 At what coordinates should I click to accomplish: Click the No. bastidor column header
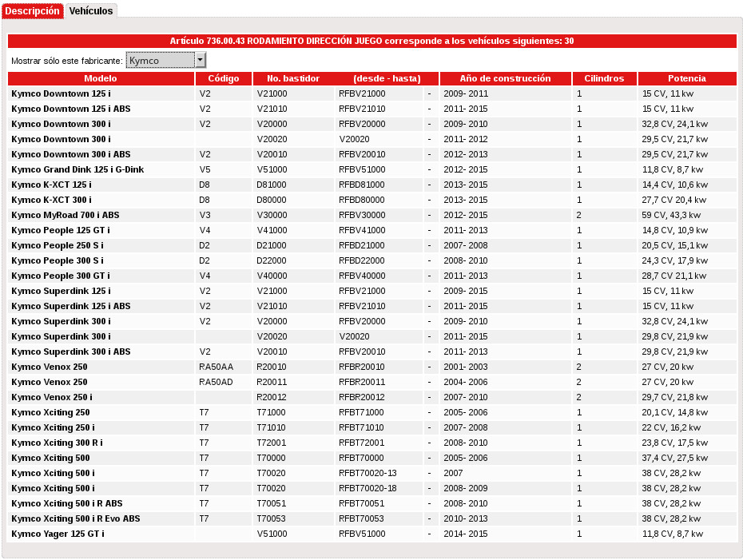(x=293, y=78)
